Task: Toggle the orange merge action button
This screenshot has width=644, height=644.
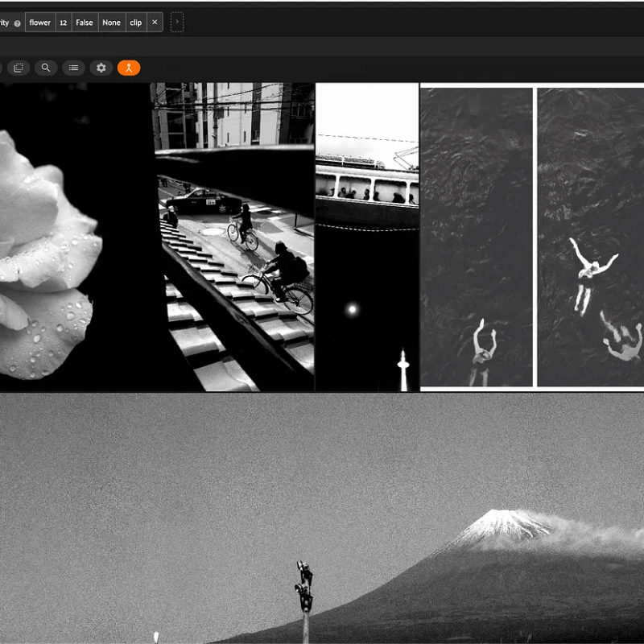Action: click(129, 68)
